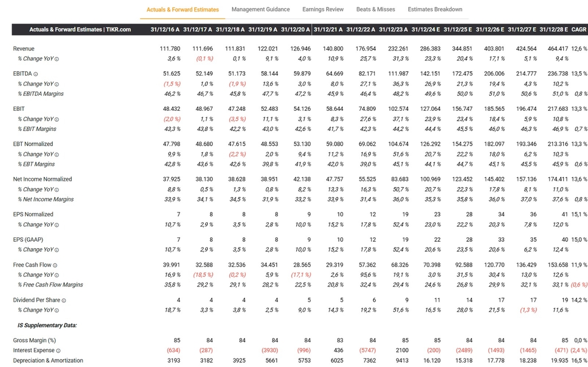The height and width of the screenshot is (367, 588).
Task: Click the Depreciation & Amortization row label
Action: tap(49, 361)
